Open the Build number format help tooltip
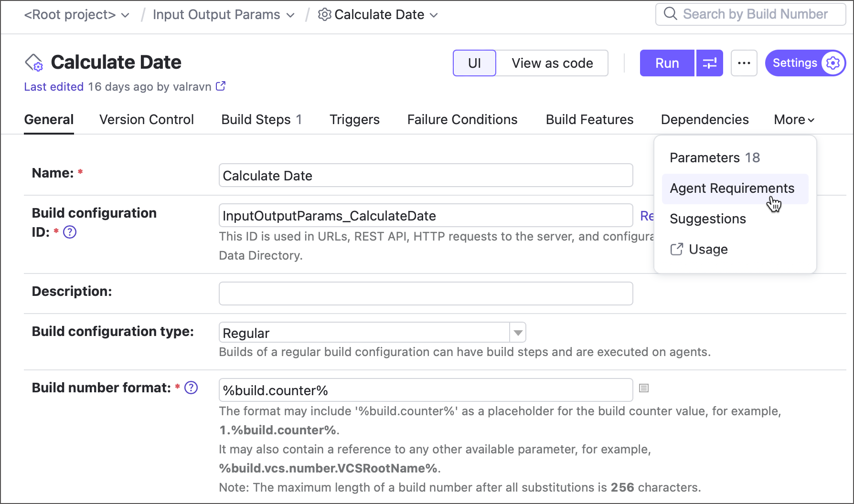The image size is (854, 504). pyautogui.click(x=191, y=388)
